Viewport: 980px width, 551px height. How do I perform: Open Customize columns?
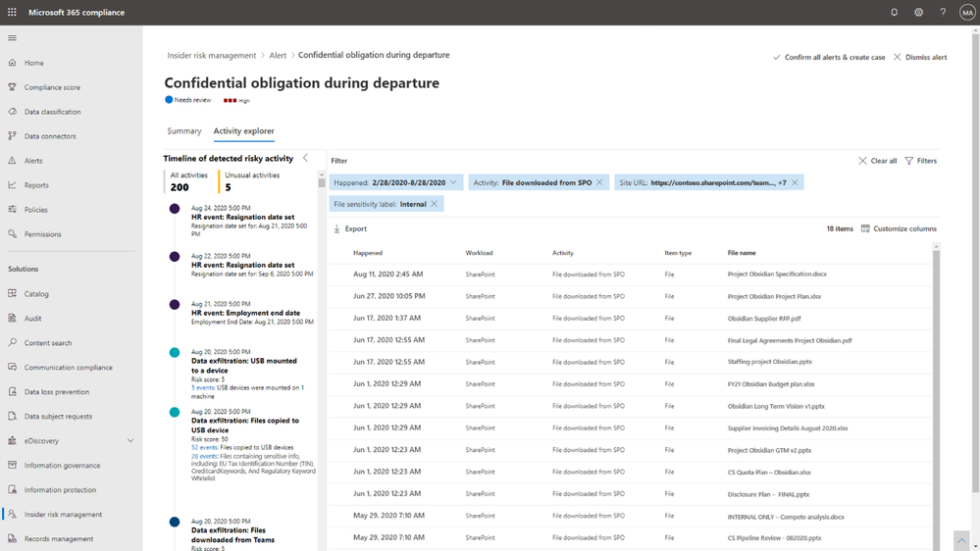tap(899, 228)
